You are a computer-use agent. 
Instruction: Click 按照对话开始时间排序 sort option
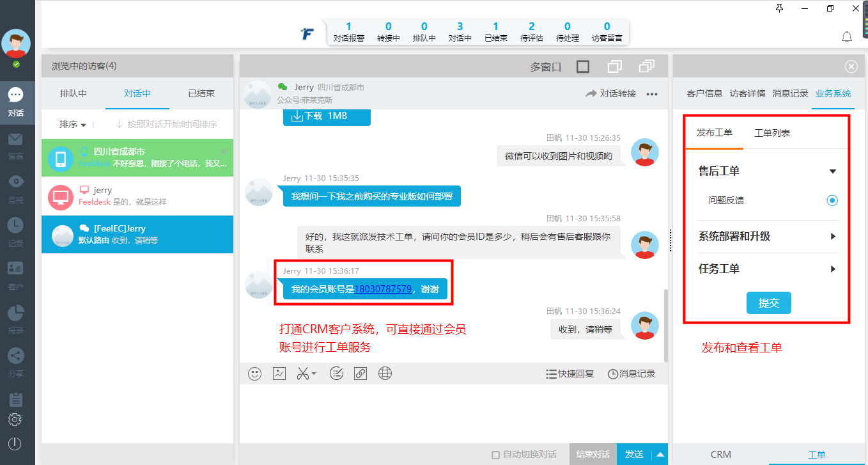[x=166, y=124]
